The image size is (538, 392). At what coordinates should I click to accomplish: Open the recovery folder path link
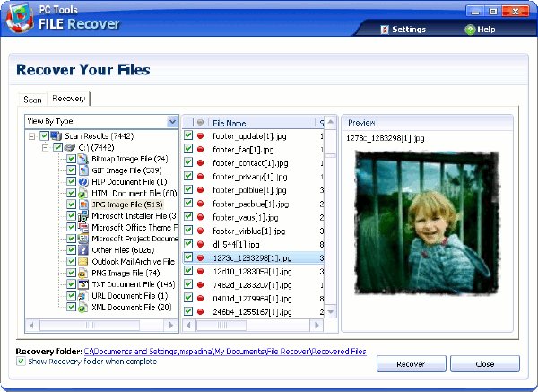point(225,352)
